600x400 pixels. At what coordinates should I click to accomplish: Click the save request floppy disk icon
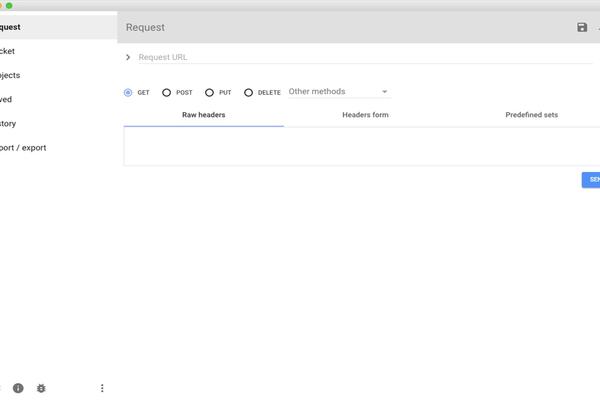[582, 27]
